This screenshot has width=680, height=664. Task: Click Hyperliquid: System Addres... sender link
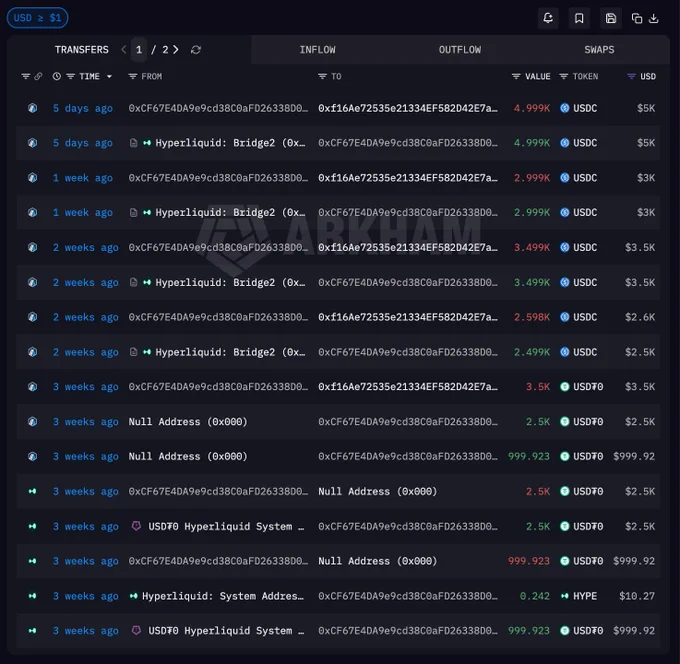click(x=223, y=596)
